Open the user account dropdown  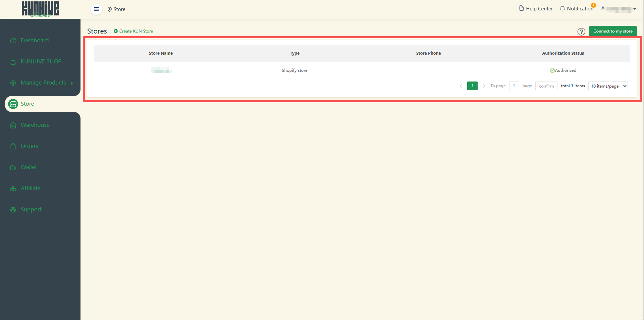coord(619,9)
